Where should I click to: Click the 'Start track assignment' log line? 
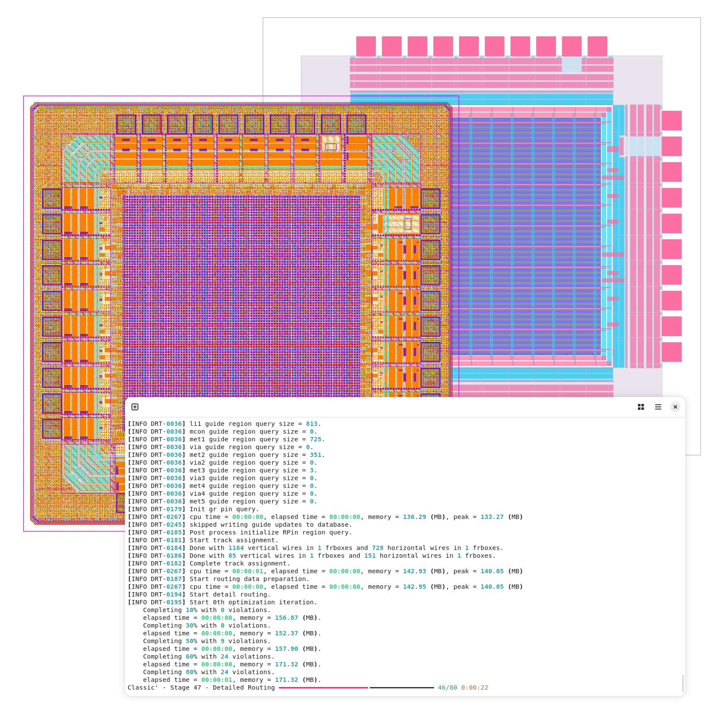click(234, 540)
